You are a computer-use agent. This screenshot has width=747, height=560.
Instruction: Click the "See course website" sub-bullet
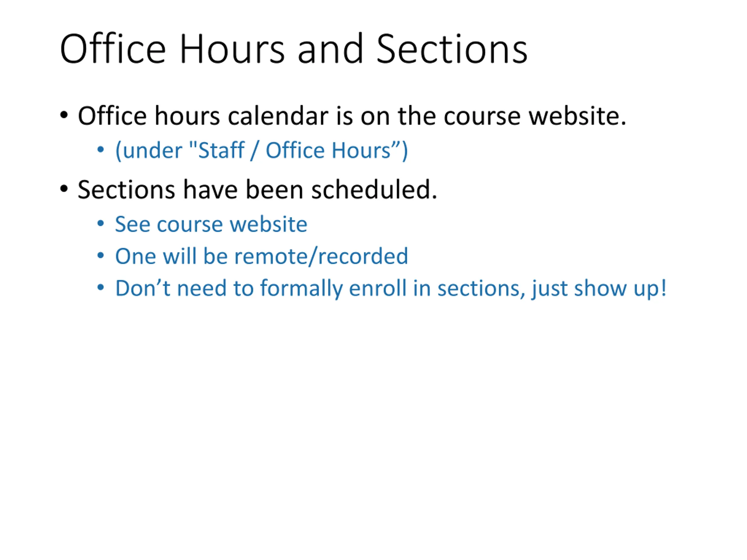coord(211,224)
